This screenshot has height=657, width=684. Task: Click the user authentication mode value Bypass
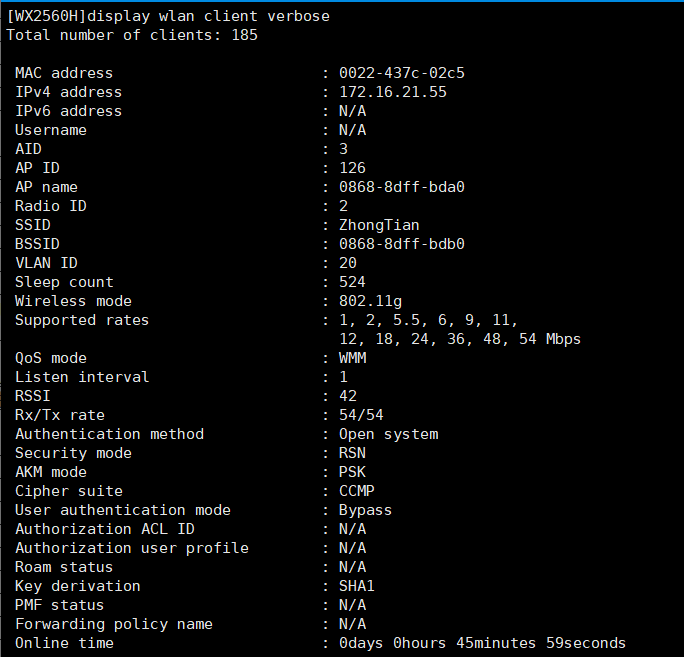365,510
